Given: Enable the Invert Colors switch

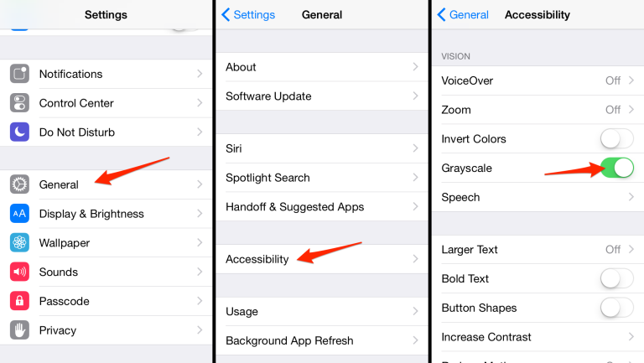Looking at the screenshot, I should (x=616, y=139).
